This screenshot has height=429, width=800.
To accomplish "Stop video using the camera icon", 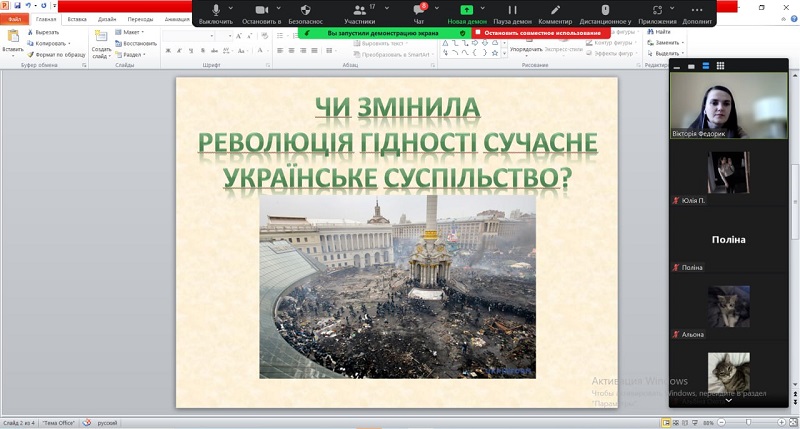I will coord(261,11).
